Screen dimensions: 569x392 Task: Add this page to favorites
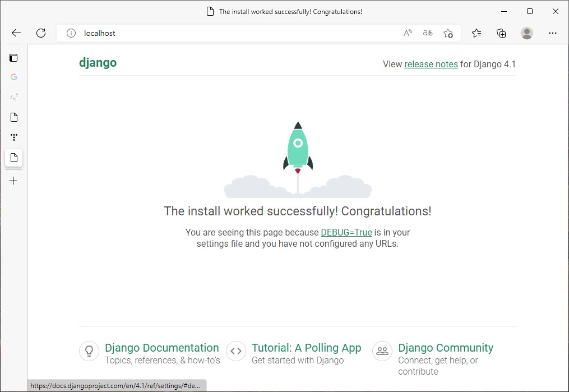(448, 33)
